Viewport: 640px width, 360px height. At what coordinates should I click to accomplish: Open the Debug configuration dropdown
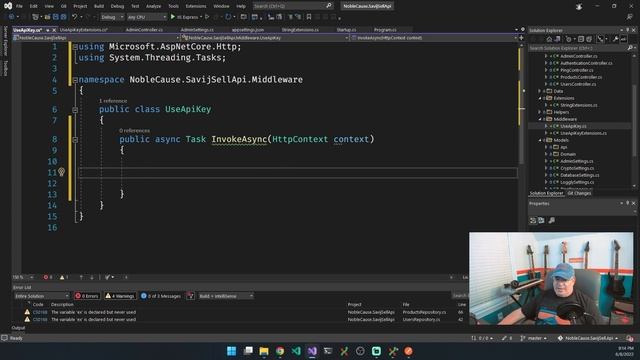112,17
